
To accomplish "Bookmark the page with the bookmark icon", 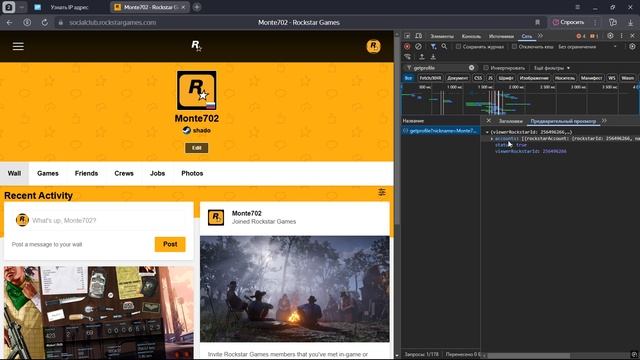I will (x=537, y=22).
